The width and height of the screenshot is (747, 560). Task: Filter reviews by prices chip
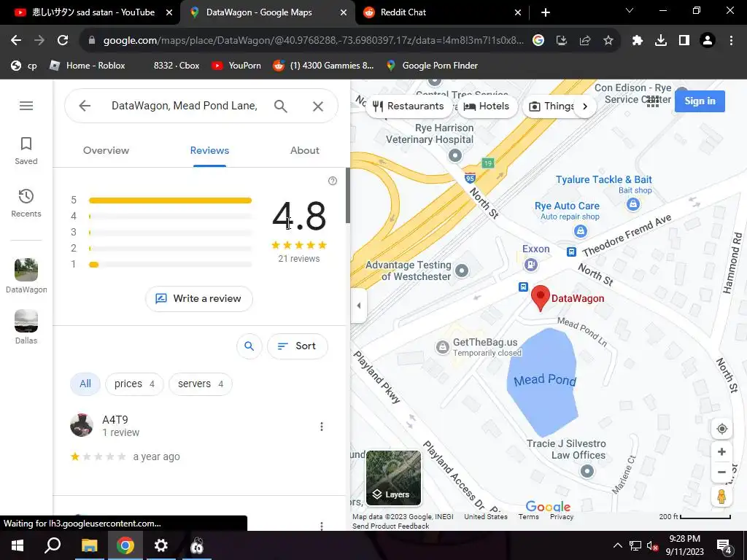coord(134,384)
